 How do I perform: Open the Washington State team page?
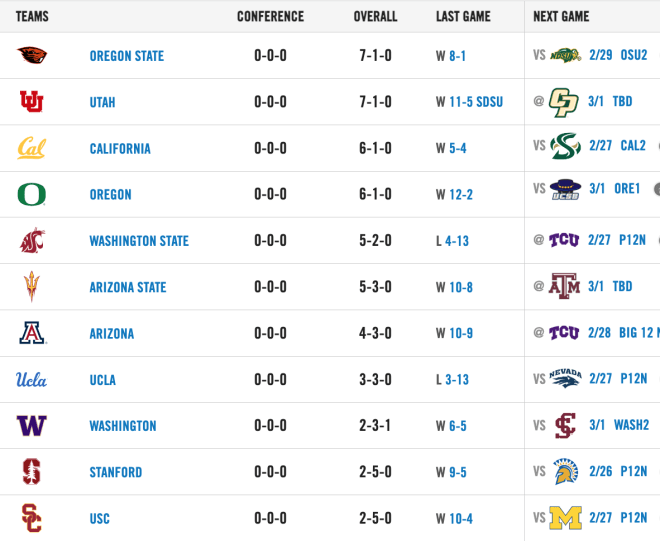(x=139, y=241)
